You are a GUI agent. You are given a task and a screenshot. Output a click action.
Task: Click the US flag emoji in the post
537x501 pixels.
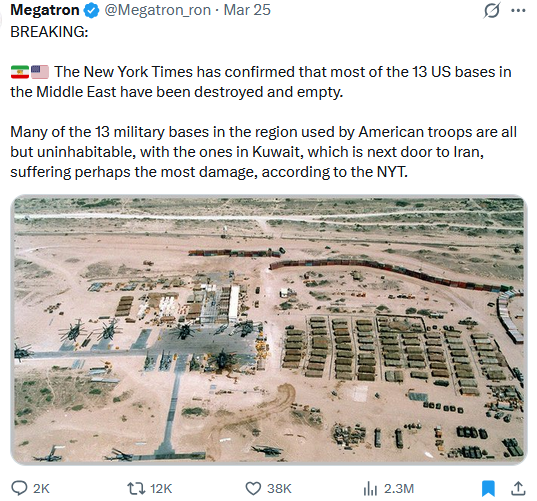pos(40,72)
